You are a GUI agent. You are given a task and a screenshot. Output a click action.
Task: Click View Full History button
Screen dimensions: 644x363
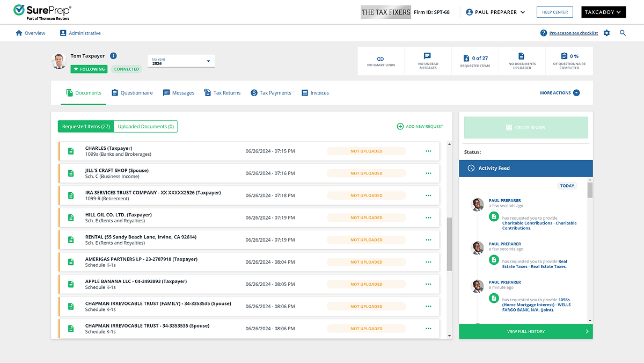(x=525, y=332)
